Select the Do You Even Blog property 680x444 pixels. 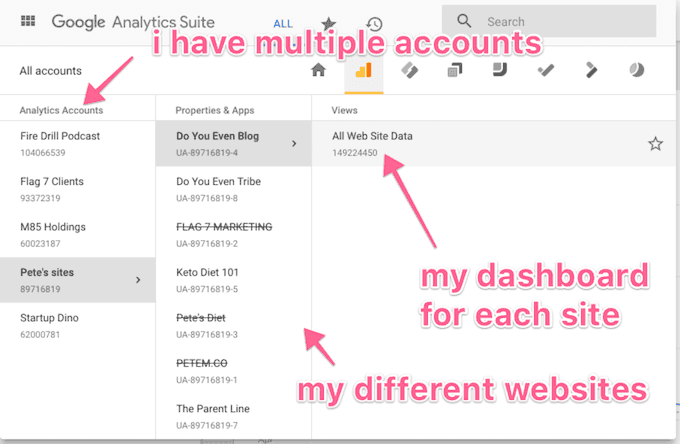[233, 144]
